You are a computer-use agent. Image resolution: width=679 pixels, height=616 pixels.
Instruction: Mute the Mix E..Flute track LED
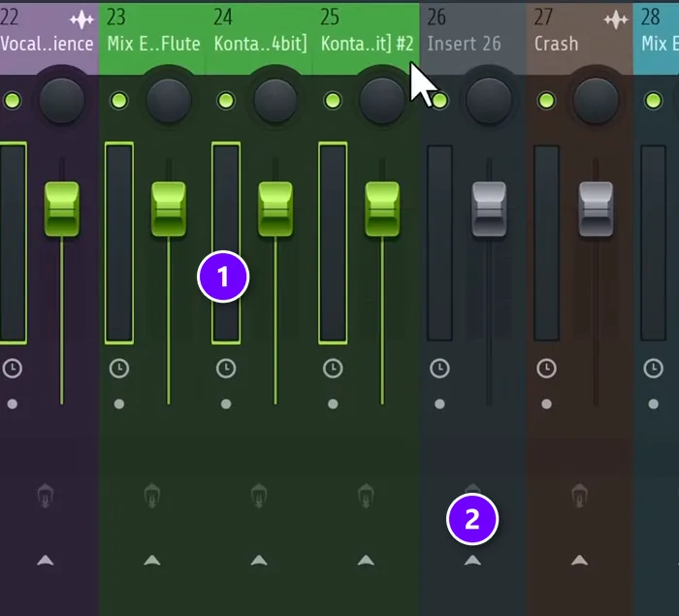(119, 101)
